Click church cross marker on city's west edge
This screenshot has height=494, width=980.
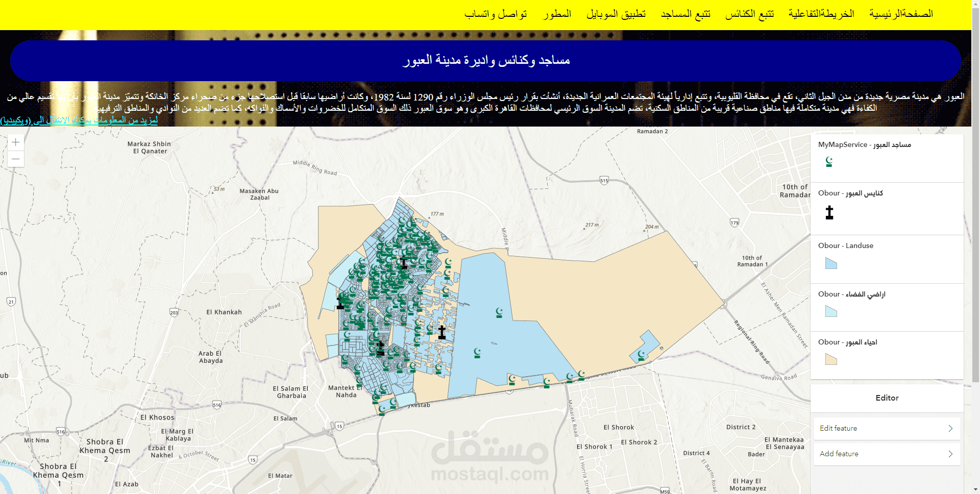pos(340,303)
